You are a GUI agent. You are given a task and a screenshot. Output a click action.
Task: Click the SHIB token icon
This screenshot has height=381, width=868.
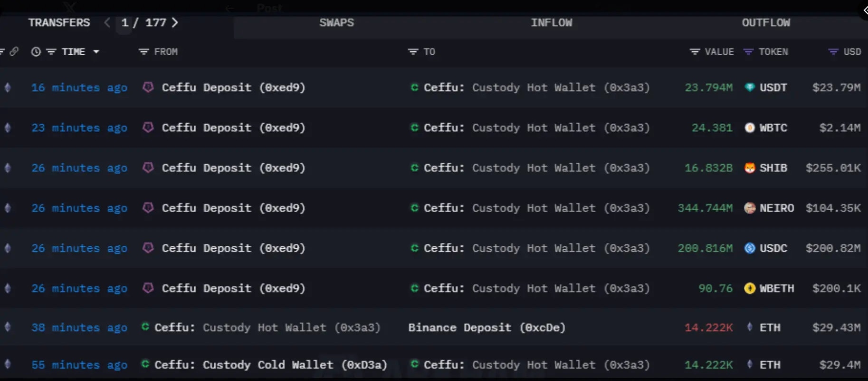[x=750, y=167]
